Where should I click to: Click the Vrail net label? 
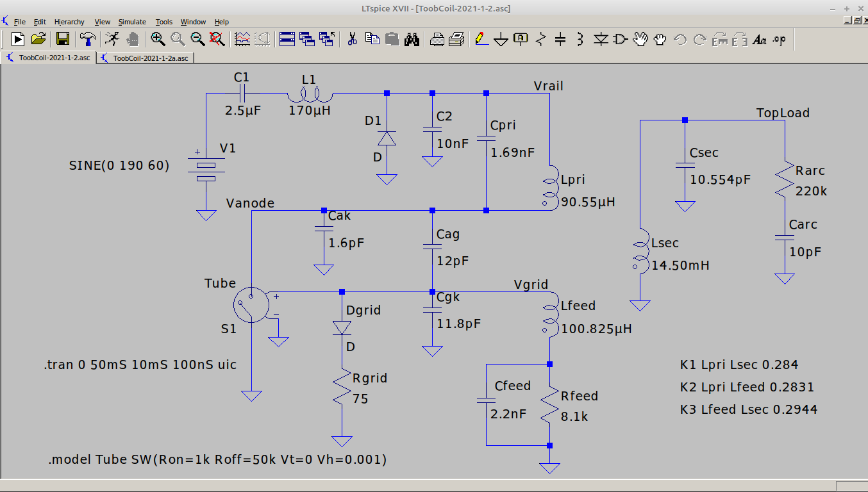click(549, 86)
